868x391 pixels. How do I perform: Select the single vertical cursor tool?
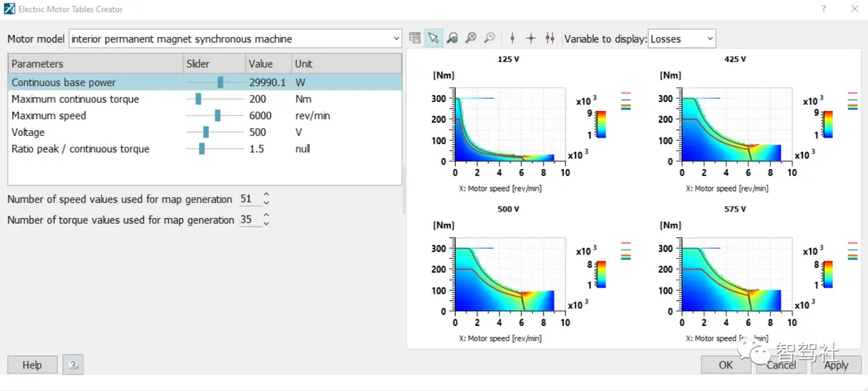coord(512,38)
